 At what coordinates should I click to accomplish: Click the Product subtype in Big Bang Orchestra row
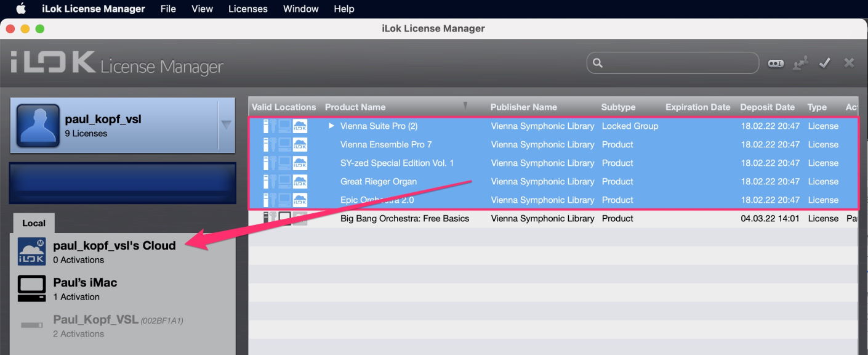click(x=617, y=218)
